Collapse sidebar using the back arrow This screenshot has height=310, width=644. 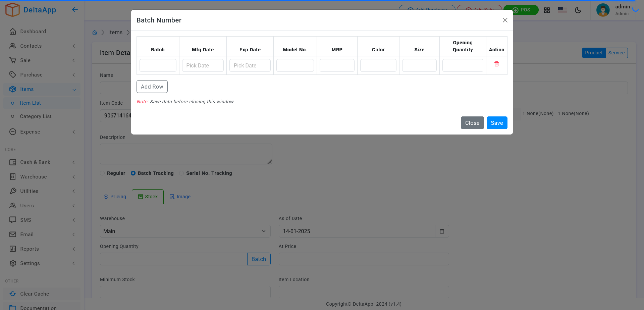click(x=75, y=10)
